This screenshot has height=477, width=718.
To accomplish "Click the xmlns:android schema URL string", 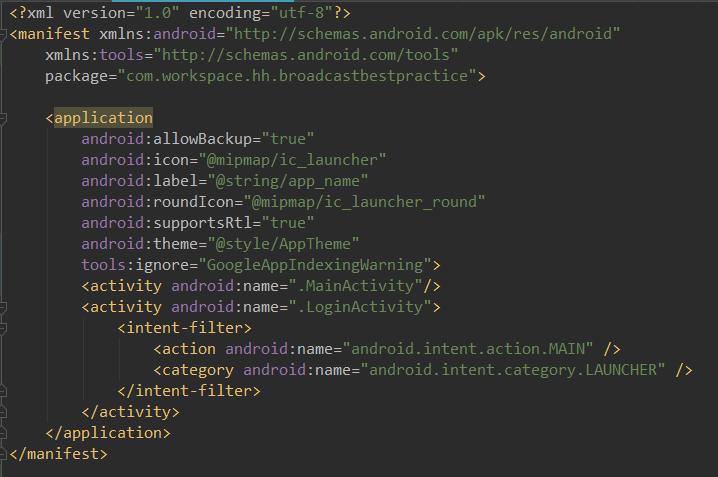I will coord(422,34).
